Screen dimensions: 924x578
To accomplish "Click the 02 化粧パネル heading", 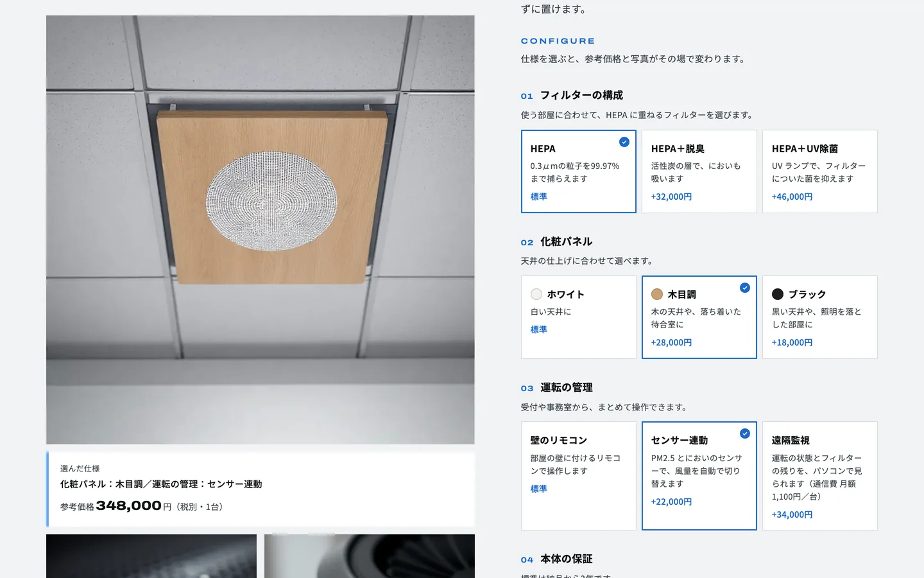I will pyautogui.click(x=556, y=241).
